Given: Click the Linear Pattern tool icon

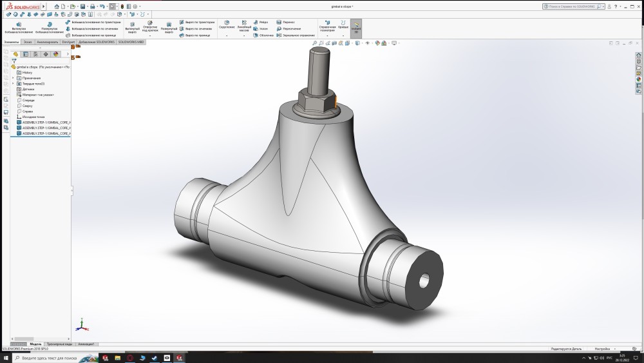Looking at the screenshot, I should point(244,23).
